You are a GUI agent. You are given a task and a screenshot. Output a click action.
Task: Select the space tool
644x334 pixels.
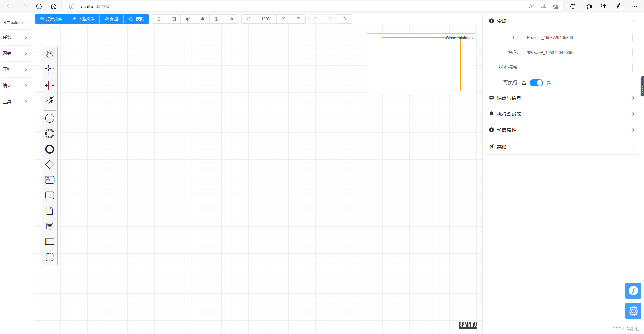click(x=49, y=85)
